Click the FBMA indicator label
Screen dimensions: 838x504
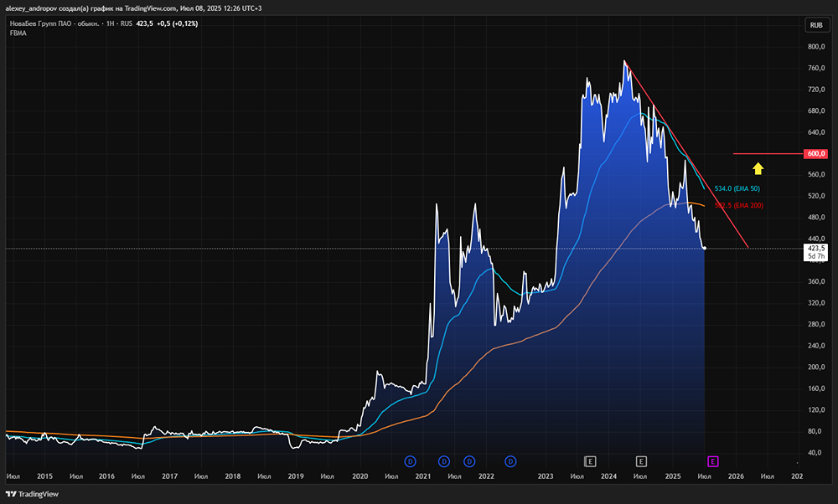18,33
